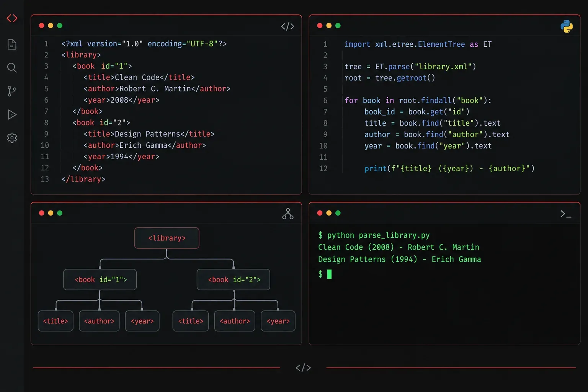Click the 2008 year line in XML
This screenshot has height=392, width=588.
(x=121, y=100)
